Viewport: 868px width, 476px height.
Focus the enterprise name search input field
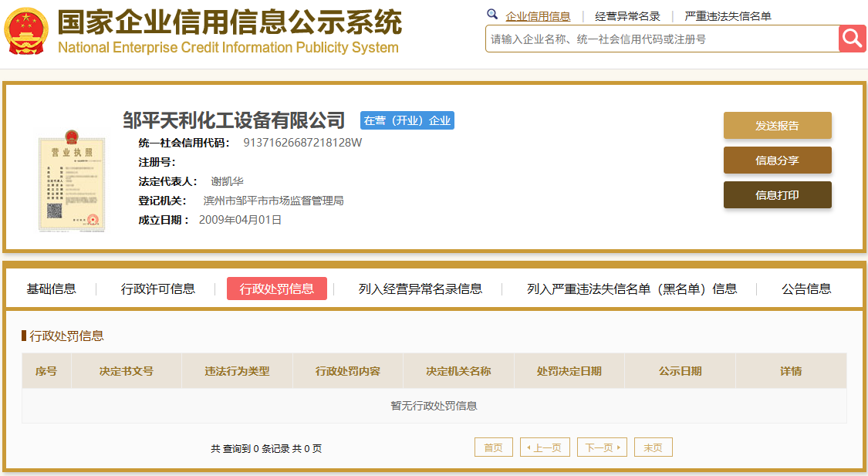[x=662, y=39]
